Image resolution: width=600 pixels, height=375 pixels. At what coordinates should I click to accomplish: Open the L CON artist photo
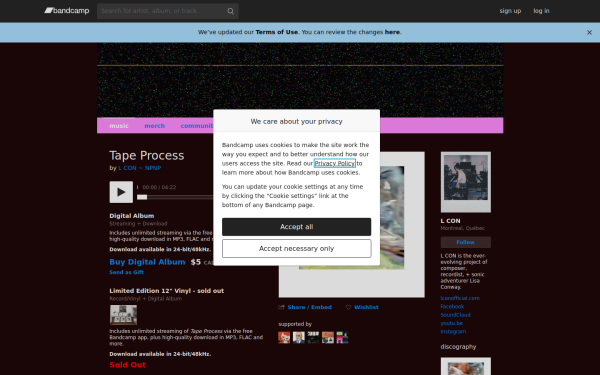pos(466,182)
